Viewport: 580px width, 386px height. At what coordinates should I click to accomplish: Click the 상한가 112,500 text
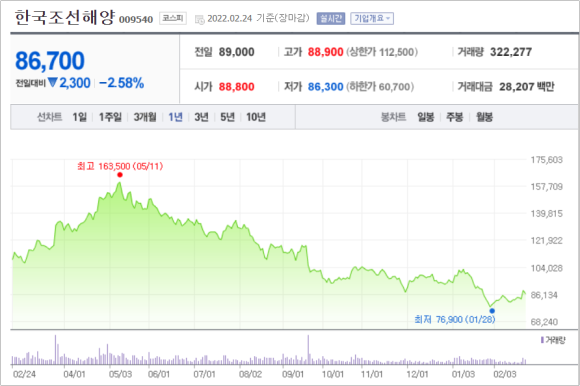click(382, 52)
